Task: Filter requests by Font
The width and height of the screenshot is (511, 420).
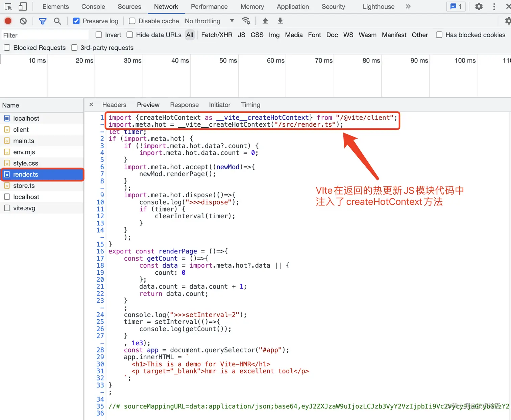Action: coord(314,35)
